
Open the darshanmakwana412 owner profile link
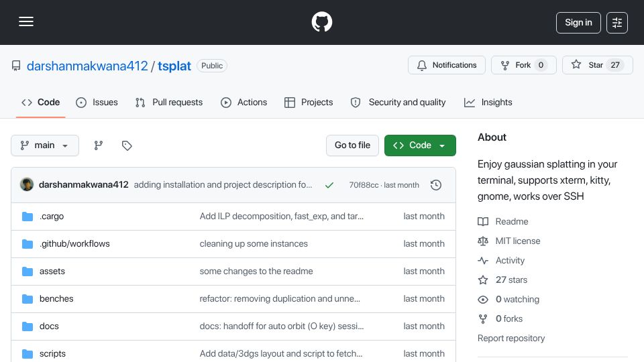pyautogui.click(x=87, y=66)
